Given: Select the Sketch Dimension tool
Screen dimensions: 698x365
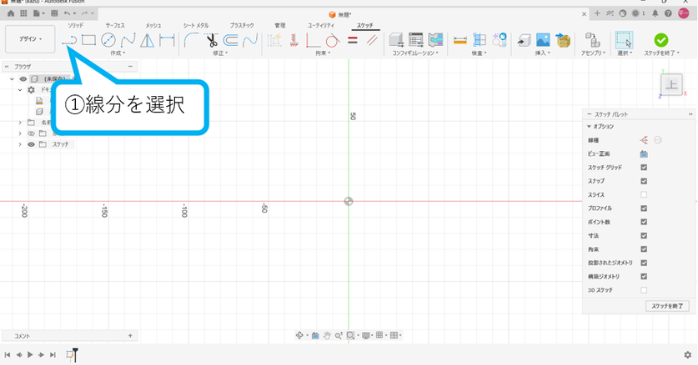Looking at the screenshot, I should [x=167, y=41].
